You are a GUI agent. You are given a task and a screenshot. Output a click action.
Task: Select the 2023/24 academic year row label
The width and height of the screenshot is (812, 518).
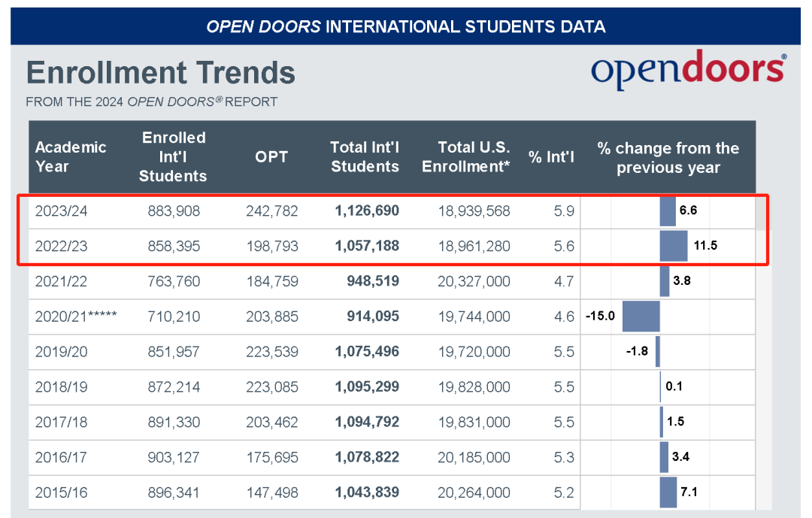click(62, 211)
